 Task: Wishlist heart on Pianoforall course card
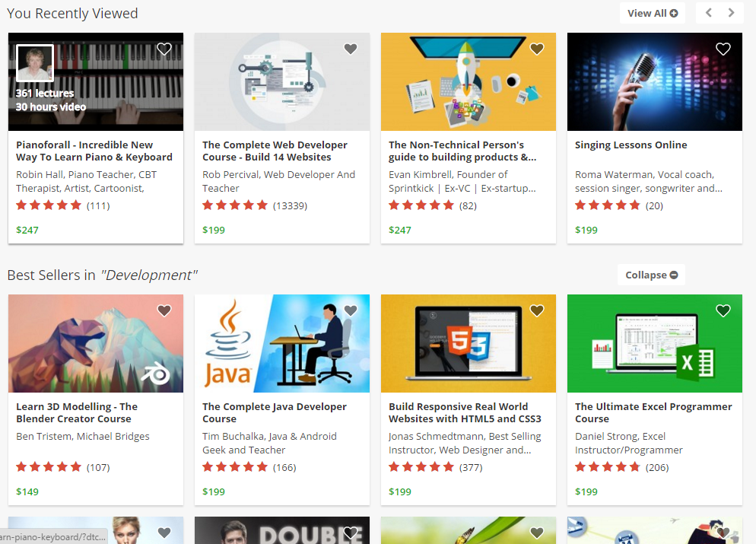[x=164, y=49]
